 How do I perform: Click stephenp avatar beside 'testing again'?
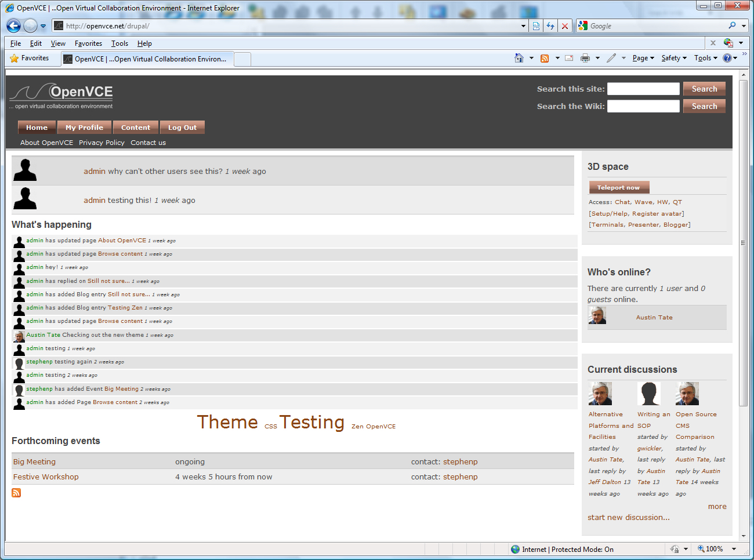click(x=19, y=363)
